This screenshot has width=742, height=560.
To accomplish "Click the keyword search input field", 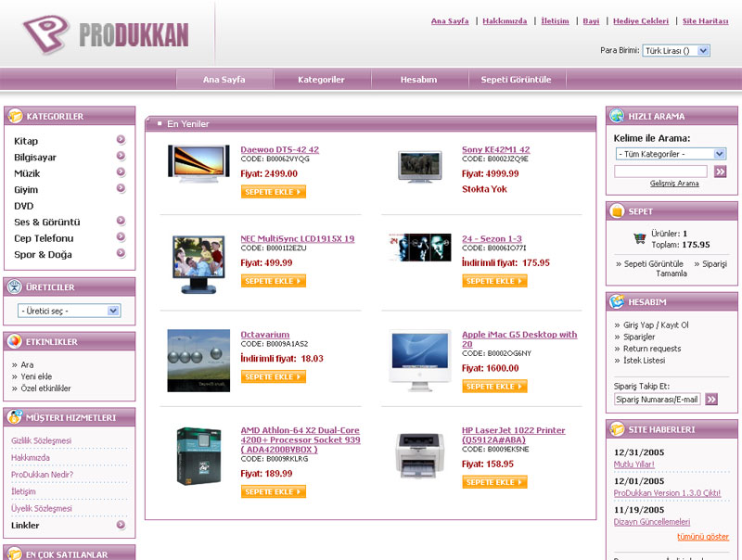I will pos(660,172).
